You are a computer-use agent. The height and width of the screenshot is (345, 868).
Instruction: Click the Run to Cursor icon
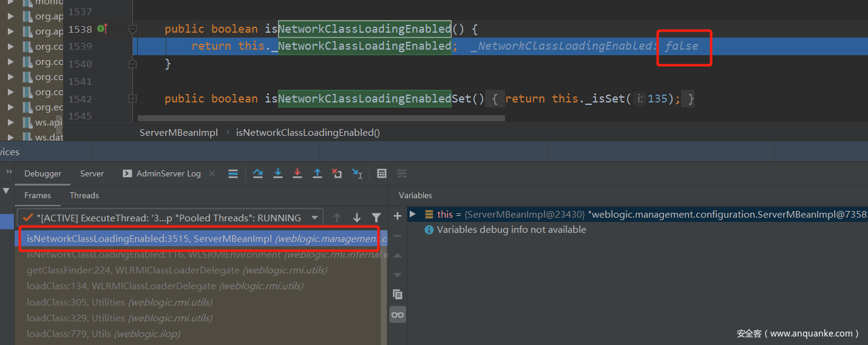[x=358, y=173]
